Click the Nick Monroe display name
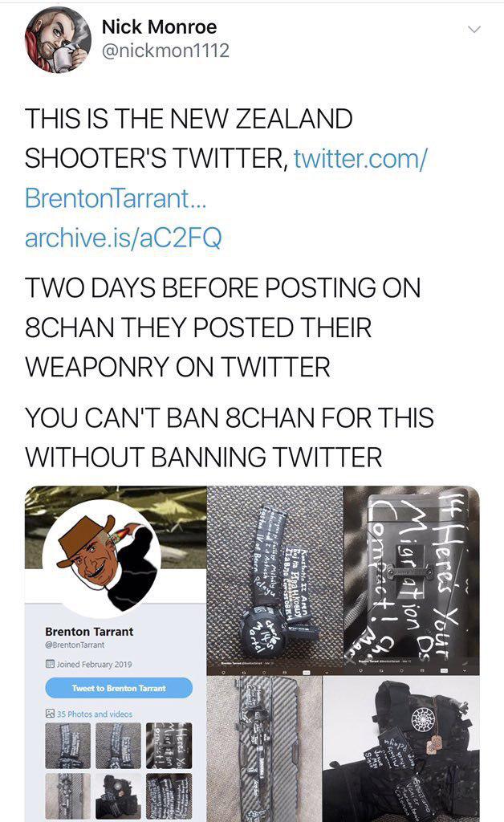 coord(159,26)
